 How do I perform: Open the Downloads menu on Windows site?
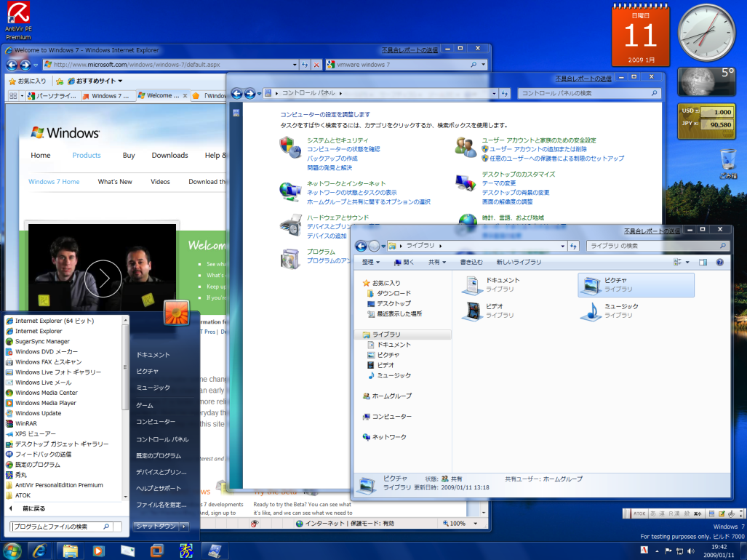pyautogui.click(x=169, y=155)
